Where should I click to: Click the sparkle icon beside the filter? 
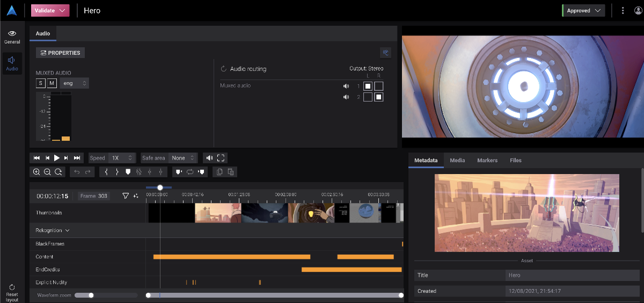[136, 196]
